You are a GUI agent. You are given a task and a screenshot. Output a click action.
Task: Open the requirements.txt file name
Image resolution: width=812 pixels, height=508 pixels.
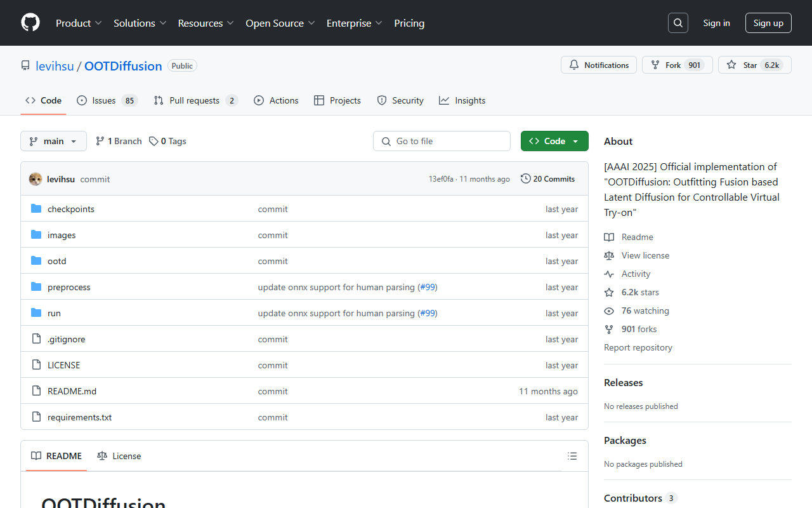pos(79,417)
